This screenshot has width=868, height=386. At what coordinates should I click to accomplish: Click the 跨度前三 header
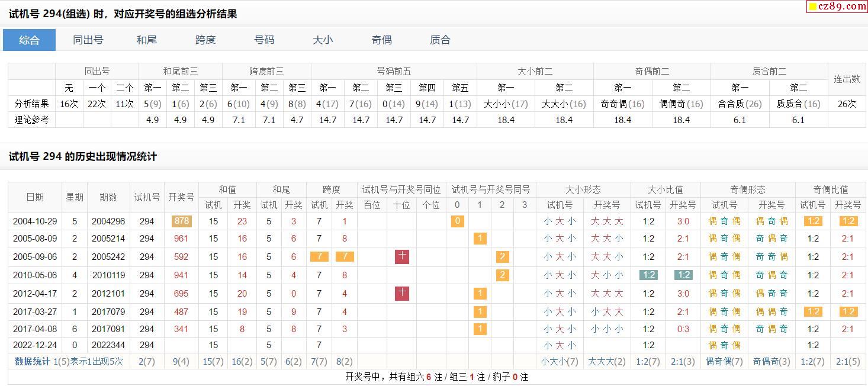click(266, 71)
